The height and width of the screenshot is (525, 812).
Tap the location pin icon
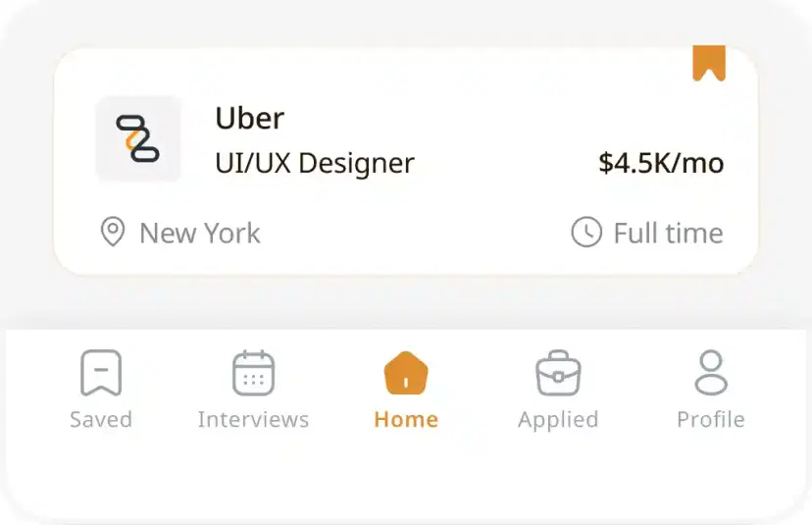coord(113,233)
